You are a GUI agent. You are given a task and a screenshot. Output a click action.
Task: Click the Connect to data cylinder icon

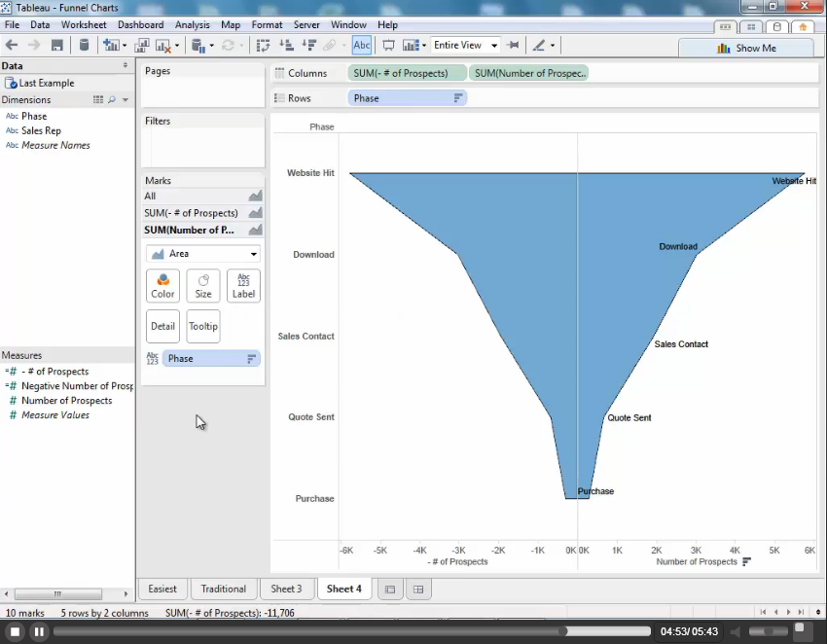click(x=84, y=46)
